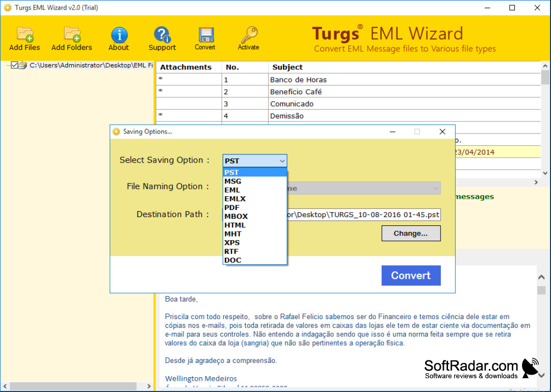Open the About info icon
551x392 pixels.
click(119, 35)
